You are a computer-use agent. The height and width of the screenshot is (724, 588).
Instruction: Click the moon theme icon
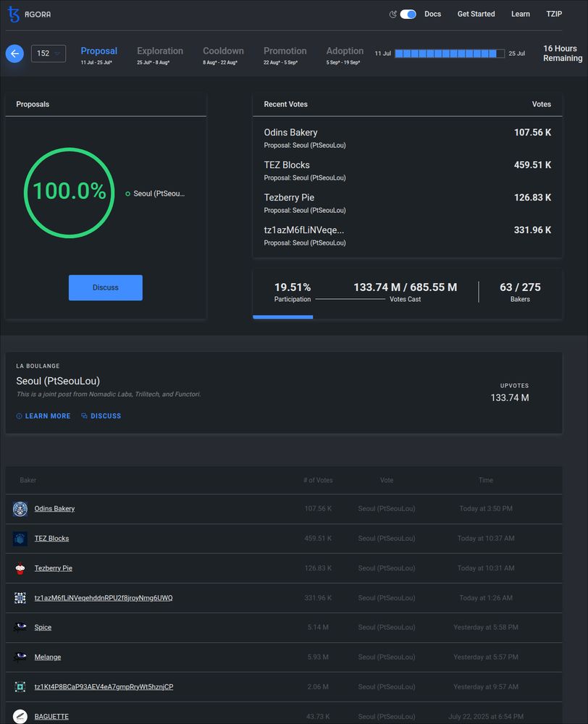coord(392,14)
